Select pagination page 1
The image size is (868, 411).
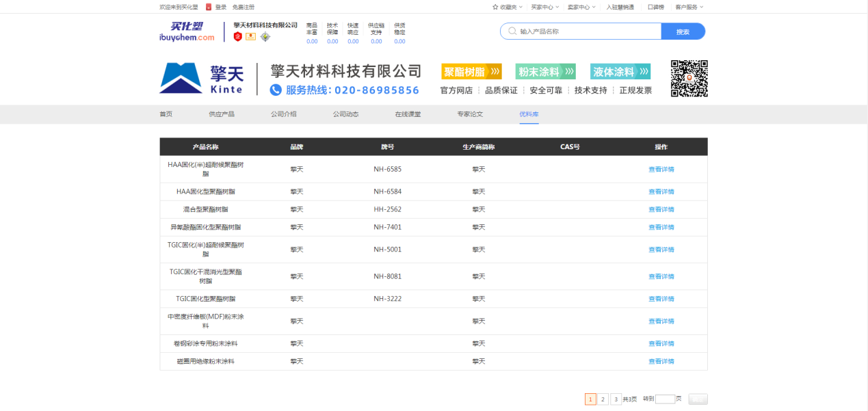[x=590, y=399]
